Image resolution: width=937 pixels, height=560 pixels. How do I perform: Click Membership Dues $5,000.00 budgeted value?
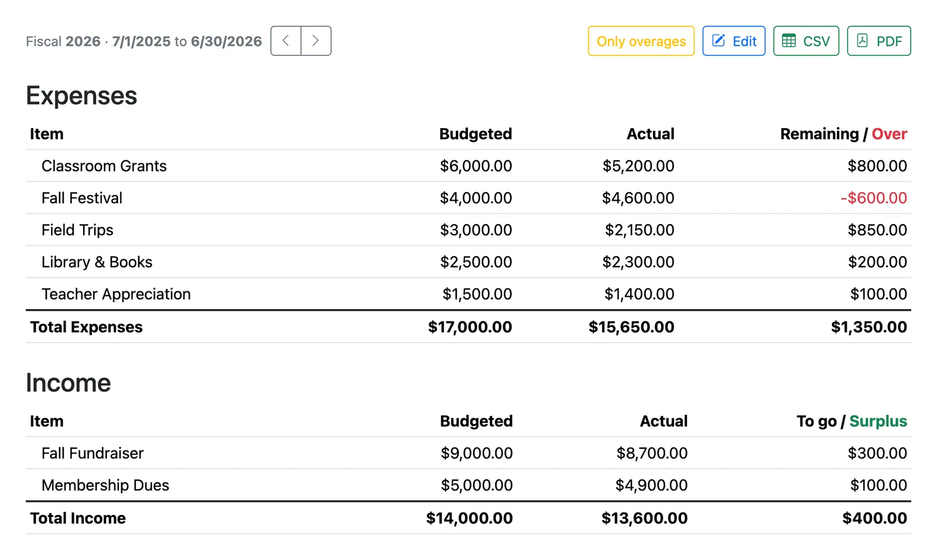click(x=477, y=485)
